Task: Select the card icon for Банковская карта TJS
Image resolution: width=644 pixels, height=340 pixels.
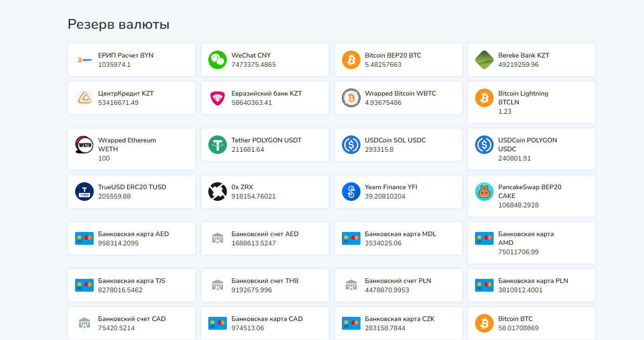Action: [84, 285]
